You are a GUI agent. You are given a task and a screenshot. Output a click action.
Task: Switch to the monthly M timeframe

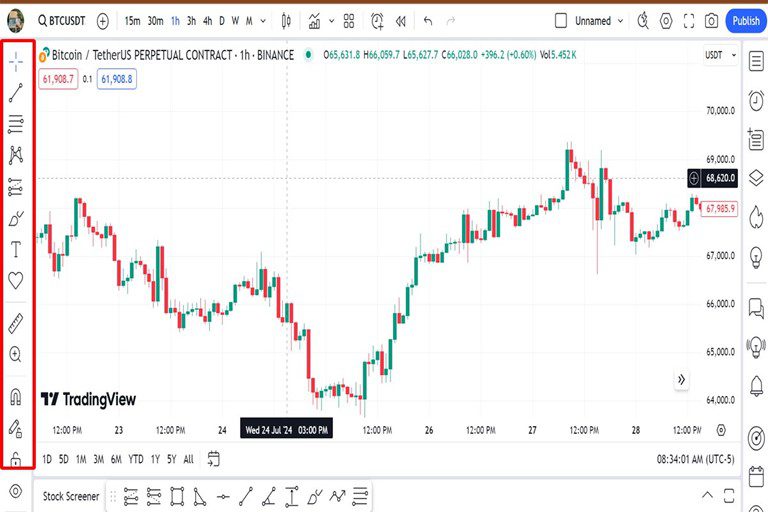249,21
